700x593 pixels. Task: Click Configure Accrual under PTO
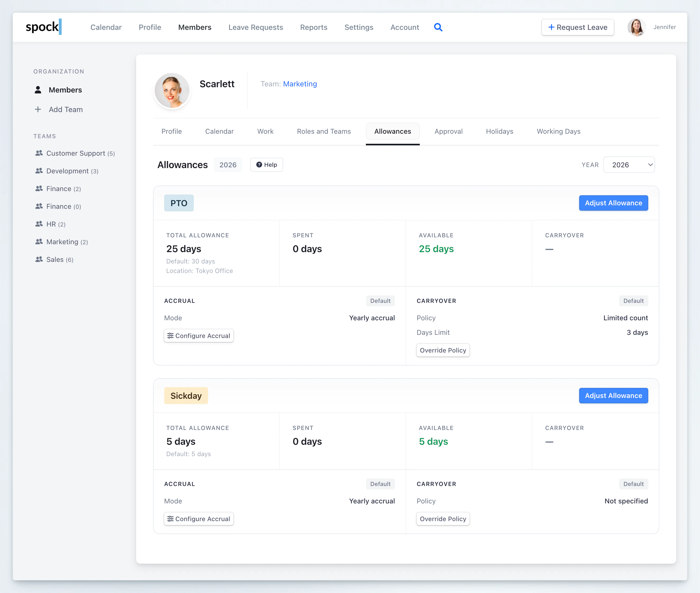pyautogui.click(x=199, y=336)
